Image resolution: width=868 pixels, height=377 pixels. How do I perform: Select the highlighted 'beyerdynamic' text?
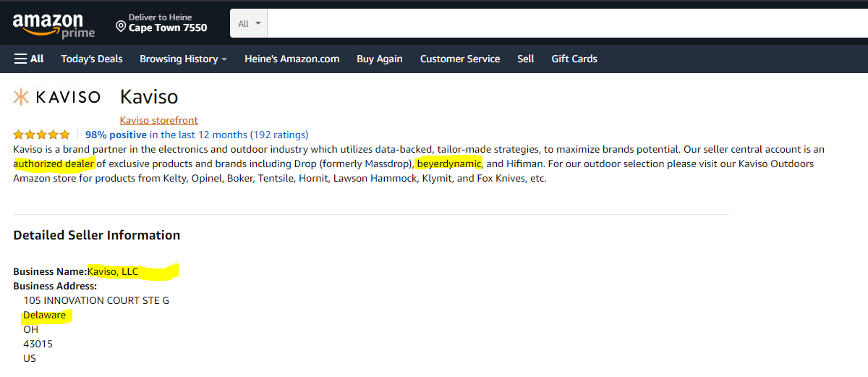point(449,164)
